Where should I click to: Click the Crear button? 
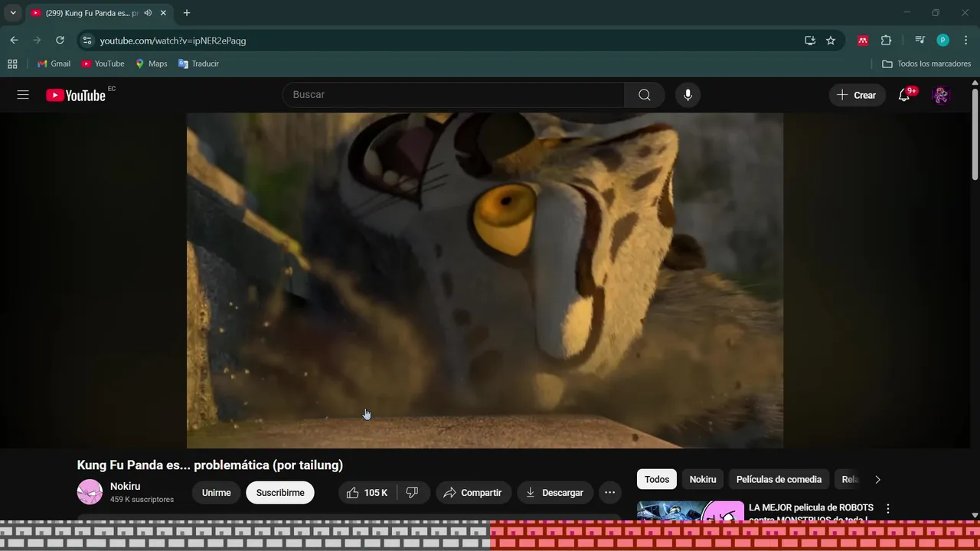point(857,95)
